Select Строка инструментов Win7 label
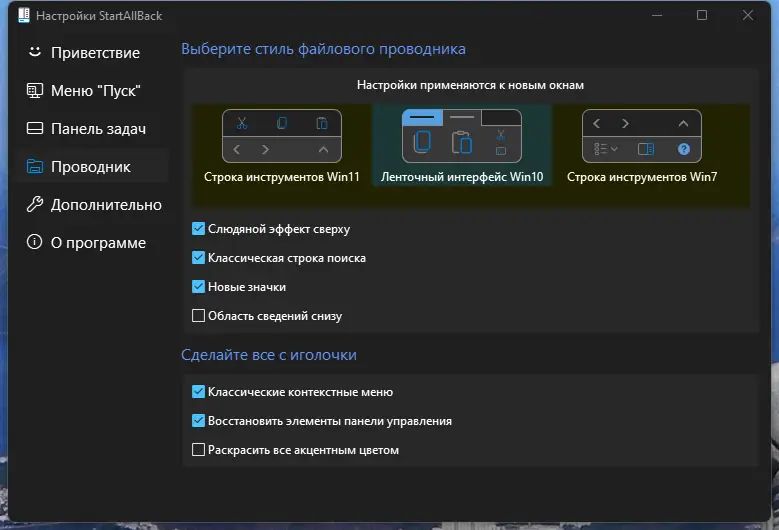The height and width of the screenshot is (530, 779). point(642,177)
